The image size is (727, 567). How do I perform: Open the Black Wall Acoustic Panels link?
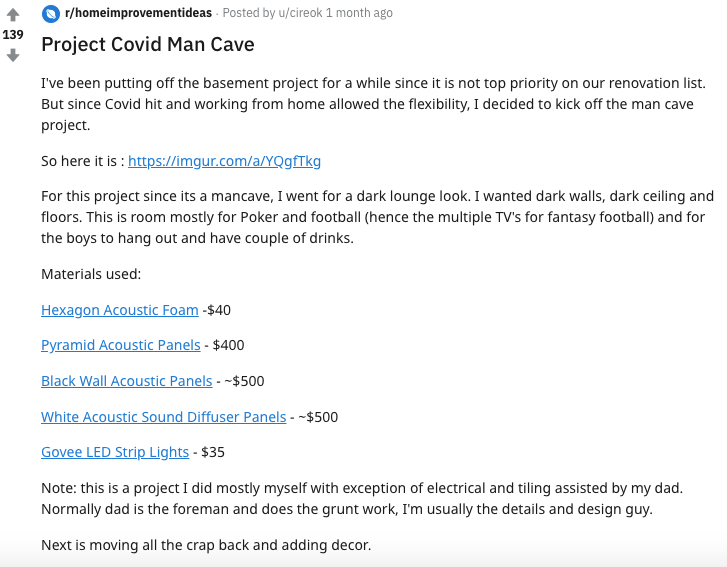point(127,381)
